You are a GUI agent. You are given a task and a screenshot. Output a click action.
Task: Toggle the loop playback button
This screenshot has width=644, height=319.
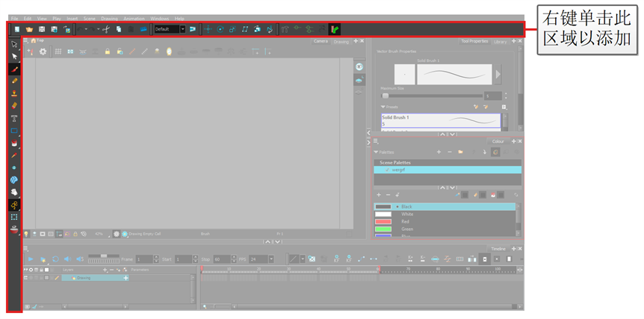click(x=55, y=258)
